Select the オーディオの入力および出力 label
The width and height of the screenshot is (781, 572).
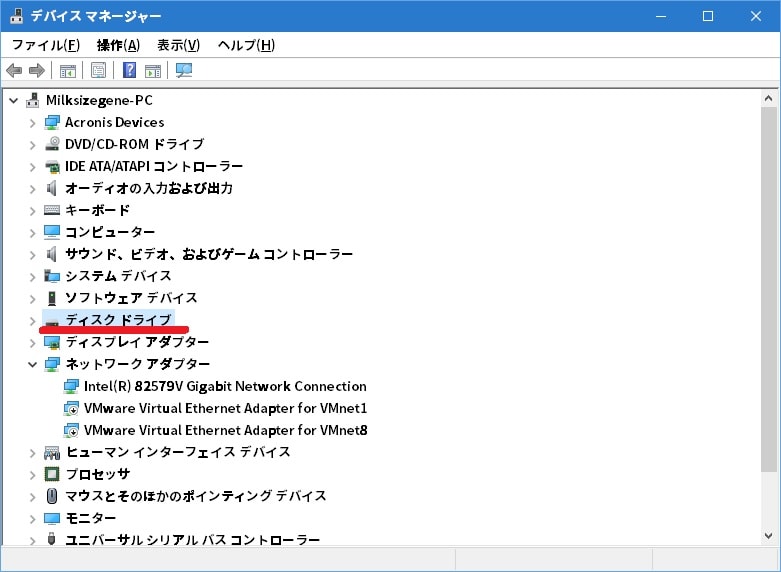(149, 188)
